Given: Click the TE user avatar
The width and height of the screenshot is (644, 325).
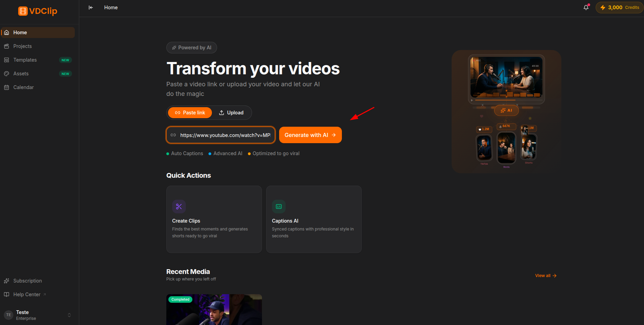Looking at the screenshot, I should (x=9, y=315).
